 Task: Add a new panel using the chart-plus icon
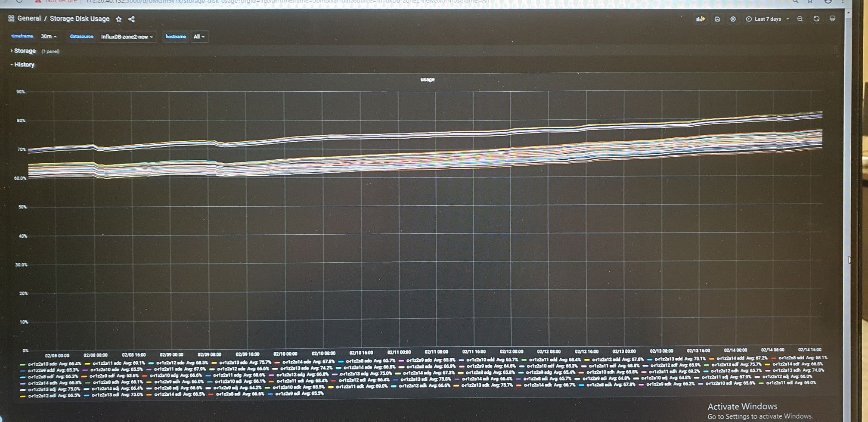click(x=701, y=19)
